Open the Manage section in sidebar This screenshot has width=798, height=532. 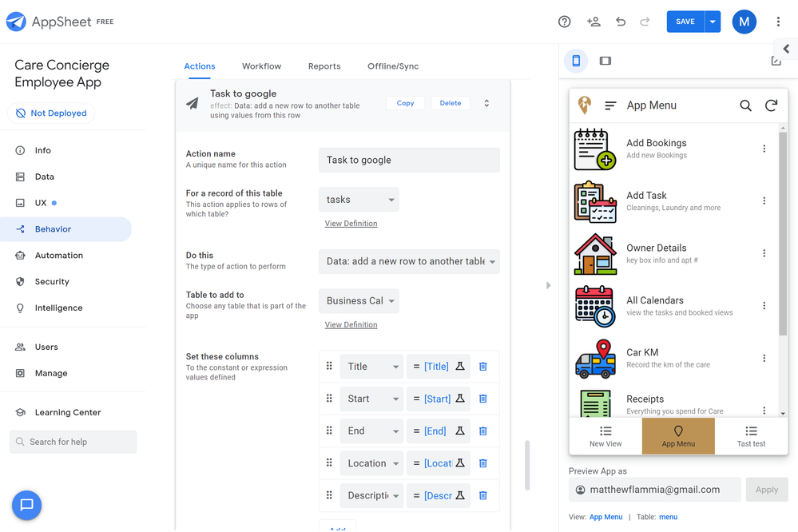pos(51,373)
